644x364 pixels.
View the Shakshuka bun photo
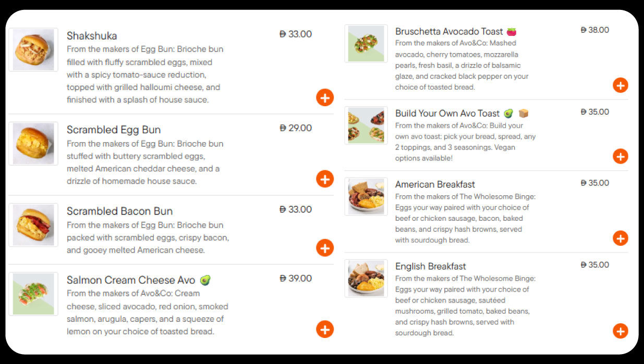(33, 50)
